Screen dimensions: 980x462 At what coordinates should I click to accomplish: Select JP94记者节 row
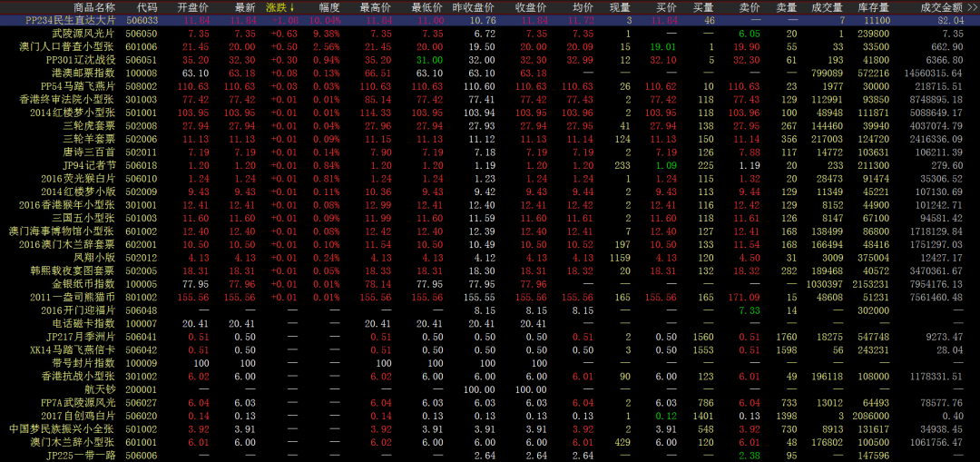[490, 166]
